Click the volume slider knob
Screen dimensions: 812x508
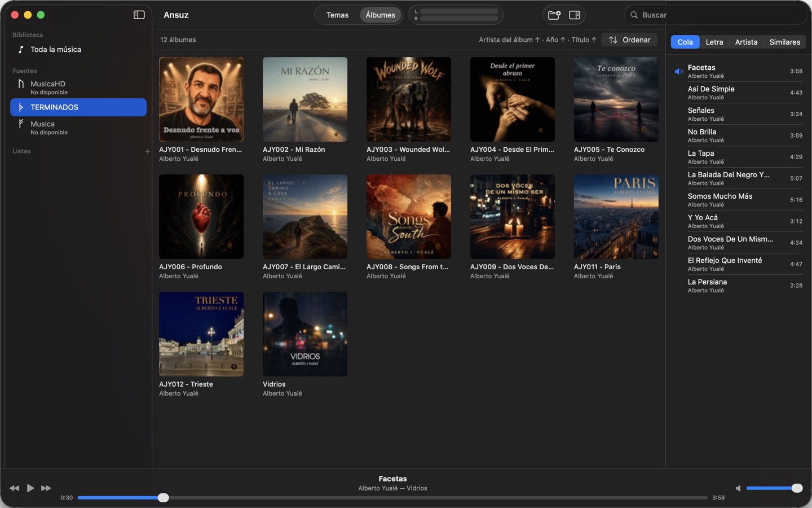pos(797,488)
